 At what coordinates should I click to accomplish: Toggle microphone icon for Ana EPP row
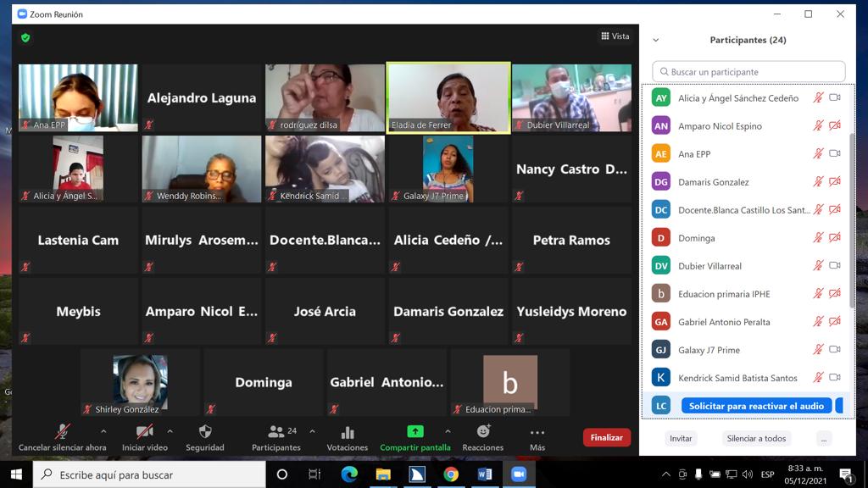[x=818, y=154]
